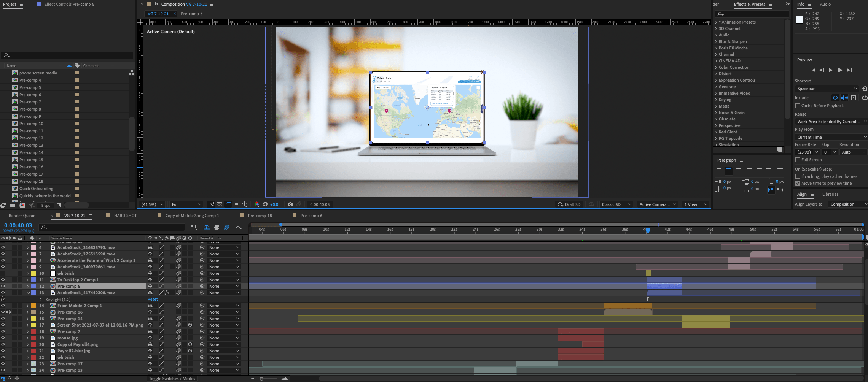Image resolution: width=868 pixels, height=382 pixels.
Task: Open the magnification ratio dropdown (41.5%)
Action: click(152, 204)
